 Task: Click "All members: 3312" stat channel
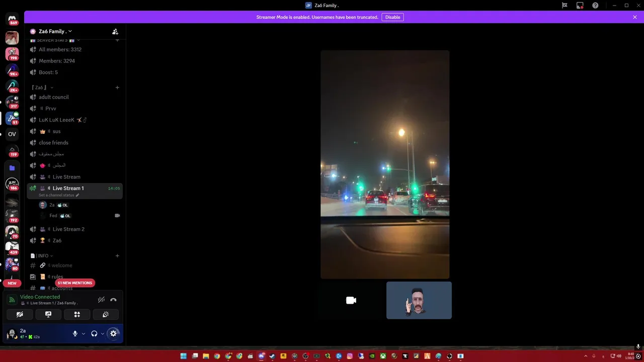tap(74, 49)
